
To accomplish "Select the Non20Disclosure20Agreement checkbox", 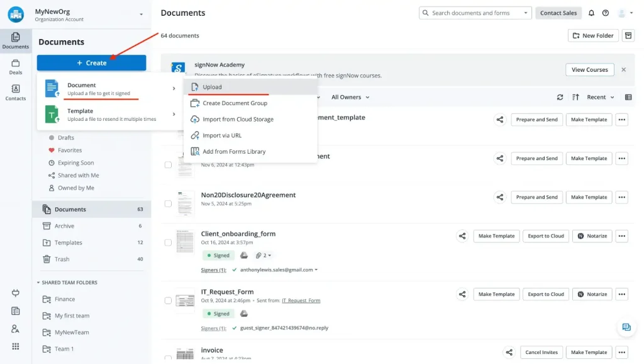I will [x=168, y=204].
